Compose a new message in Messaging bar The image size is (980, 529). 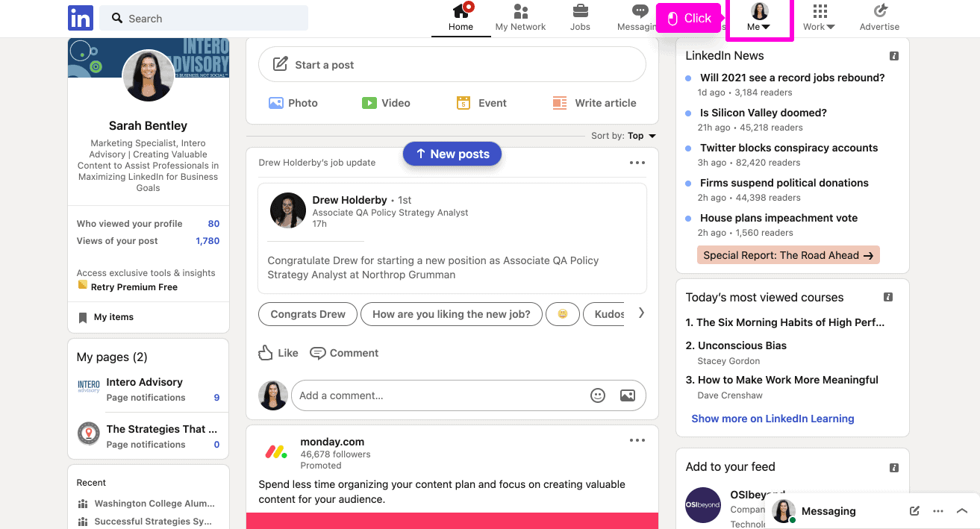(x=914, y=511)
